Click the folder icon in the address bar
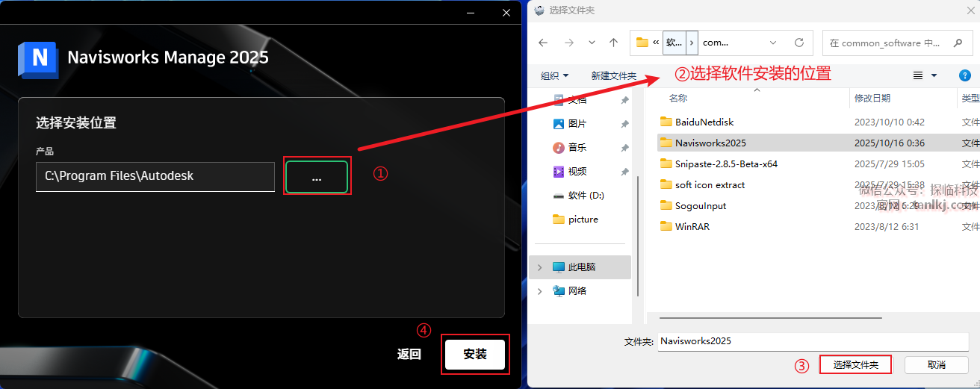 pyautogui.click(x=642, y=43)
